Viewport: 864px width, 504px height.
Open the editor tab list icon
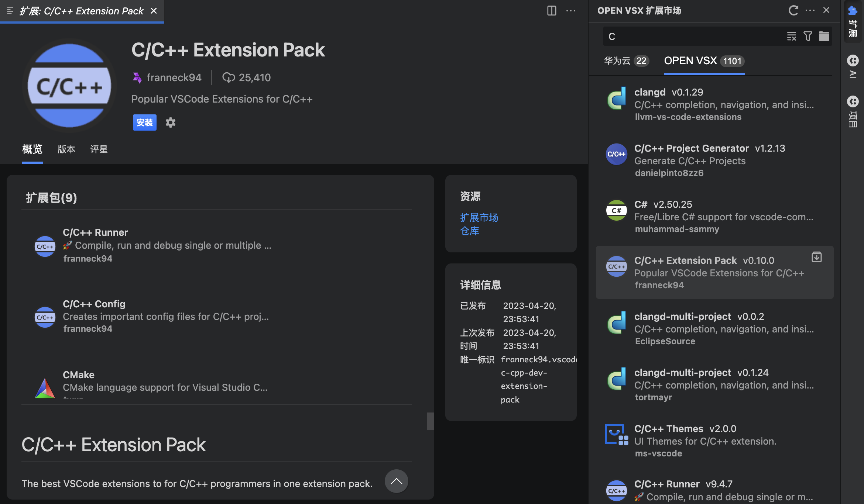coord(10,11)
